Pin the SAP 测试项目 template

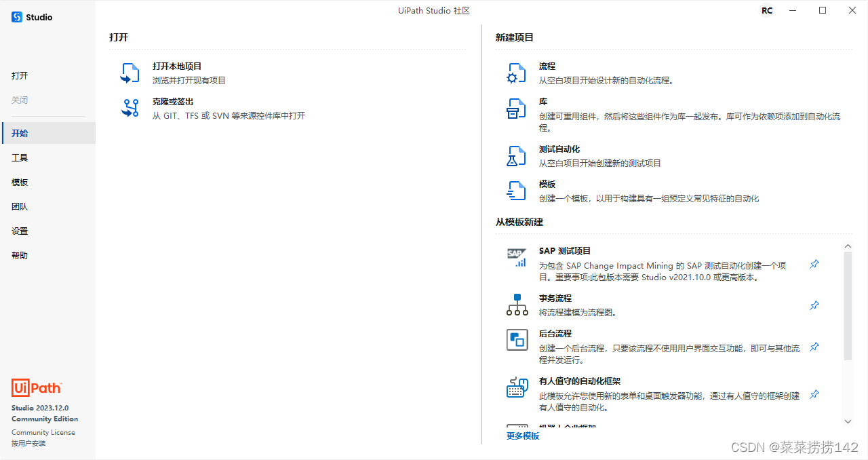[x=814, y=264]
